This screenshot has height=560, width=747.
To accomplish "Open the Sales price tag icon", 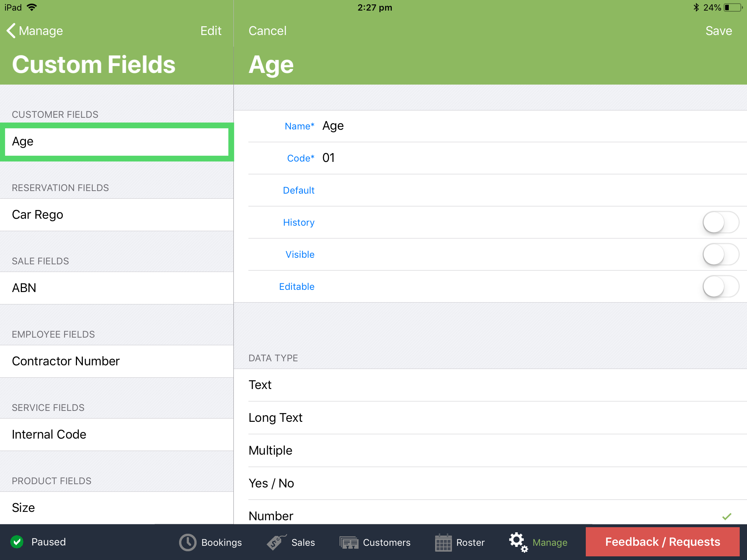I will click(276, 542).
